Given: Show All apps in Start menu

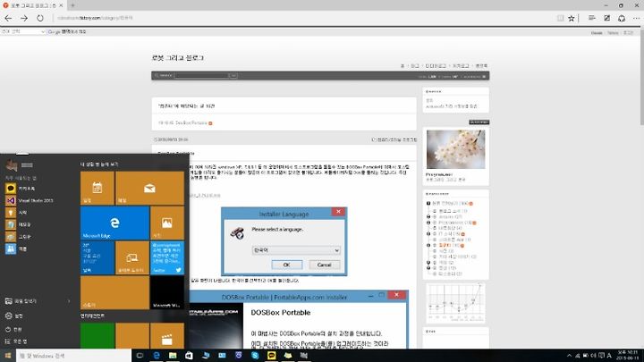Looking at the screenshot, I should 16,341.
